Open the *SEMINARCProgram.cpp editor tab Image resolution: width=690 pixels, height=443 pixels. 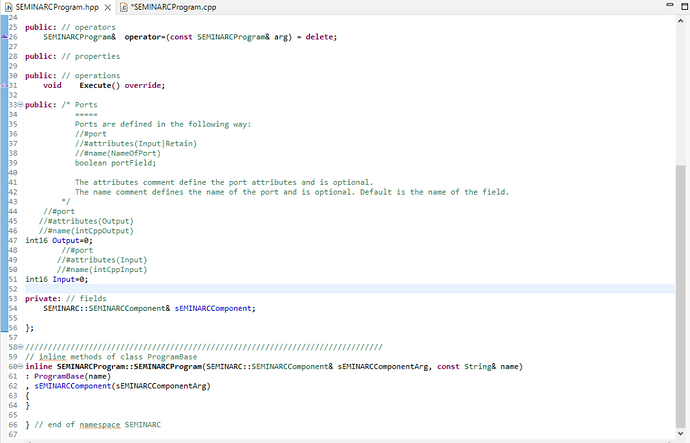173,7
